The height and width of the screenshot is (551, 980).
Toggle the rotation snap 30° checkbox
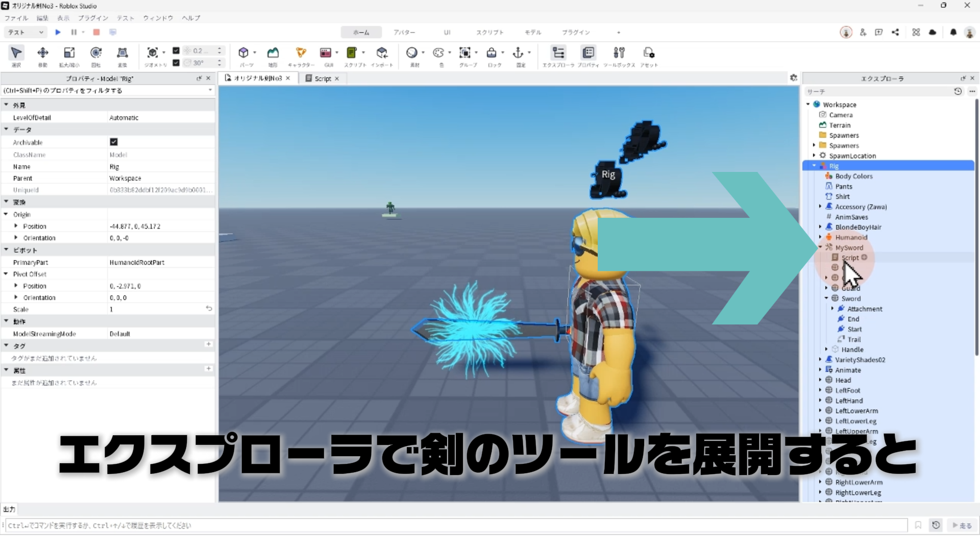point(176,63)
